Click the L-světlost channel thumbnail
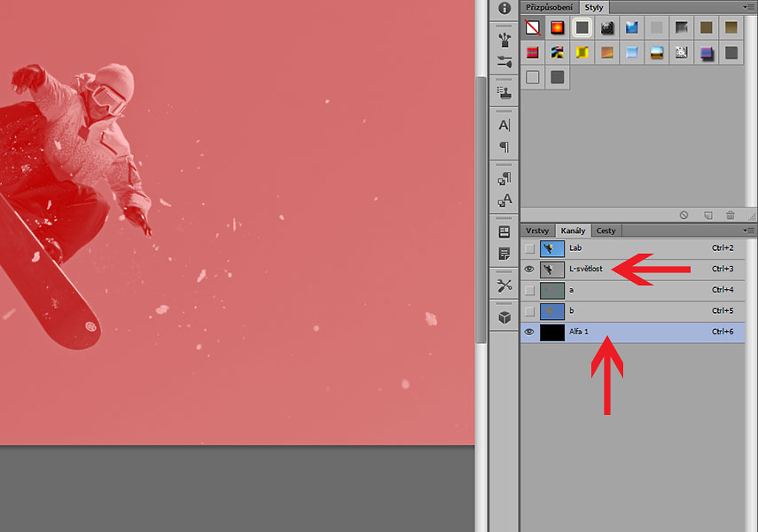 pos(552,269)
